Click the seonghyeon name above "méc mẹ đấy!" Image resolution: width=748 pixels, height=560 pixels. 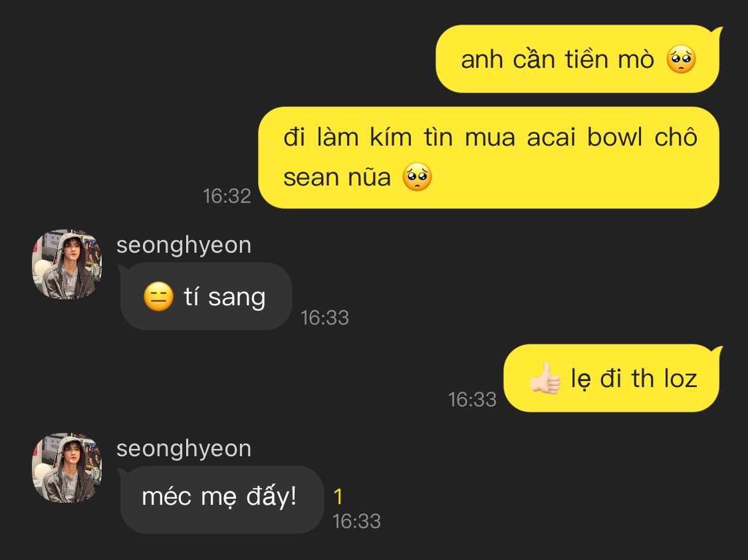click(184, 448)
